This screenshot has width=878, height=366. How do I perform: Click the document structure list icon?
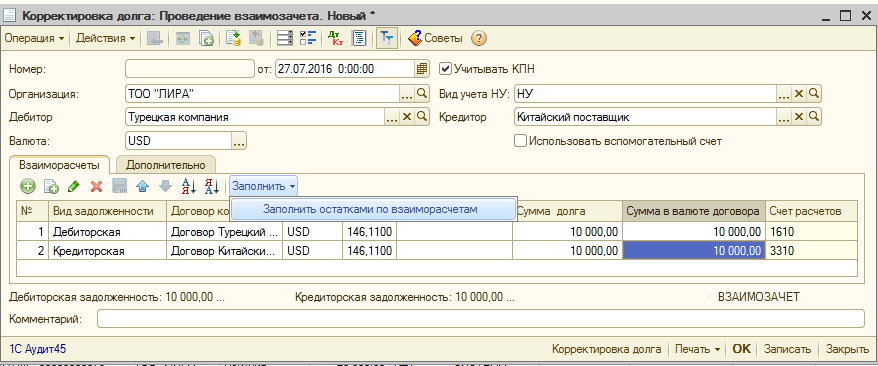pos(285,38)
